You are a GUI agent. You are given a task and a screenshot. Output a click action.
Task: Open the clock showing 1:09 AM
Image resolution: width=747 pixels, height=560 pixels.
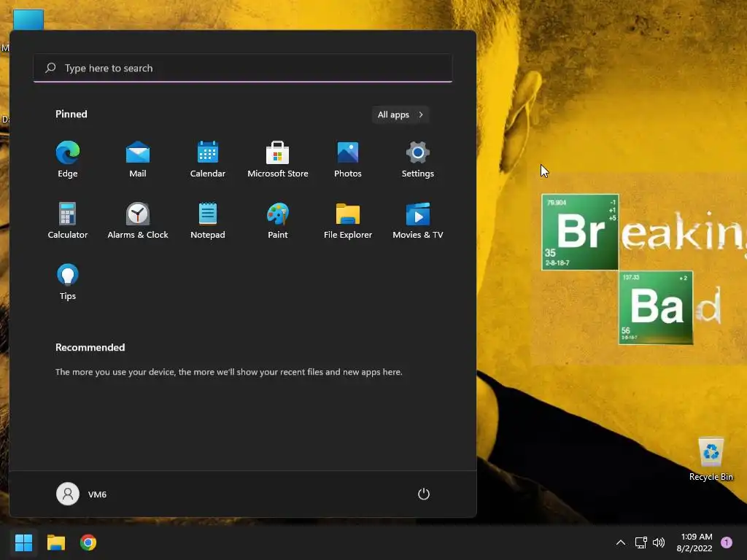point(695,542)
